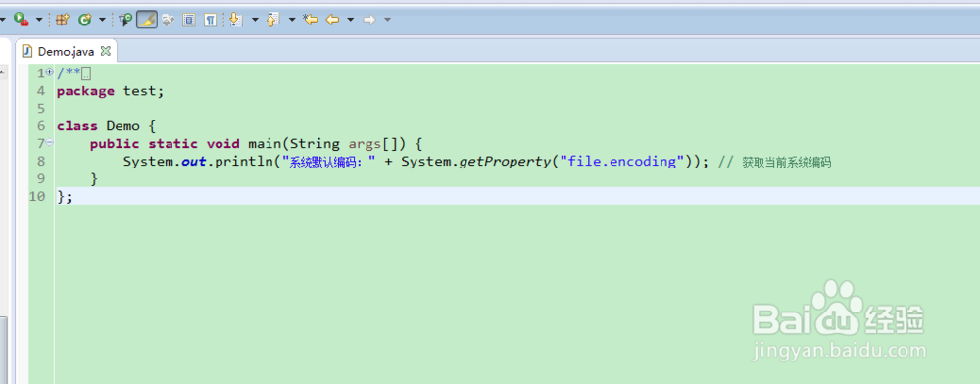Viewport: 980px width, 384px height.
Task: Click the grayed-out Toggle Word Wrap icon
Action: click(x=168, y=20)
